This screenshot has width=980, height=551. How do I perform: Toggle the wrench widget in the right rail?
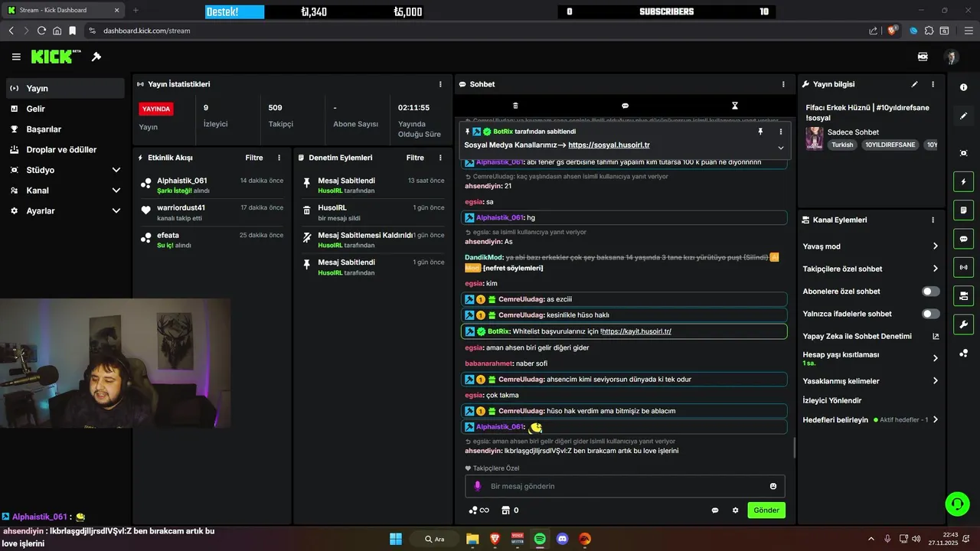[x=963, y=324]
